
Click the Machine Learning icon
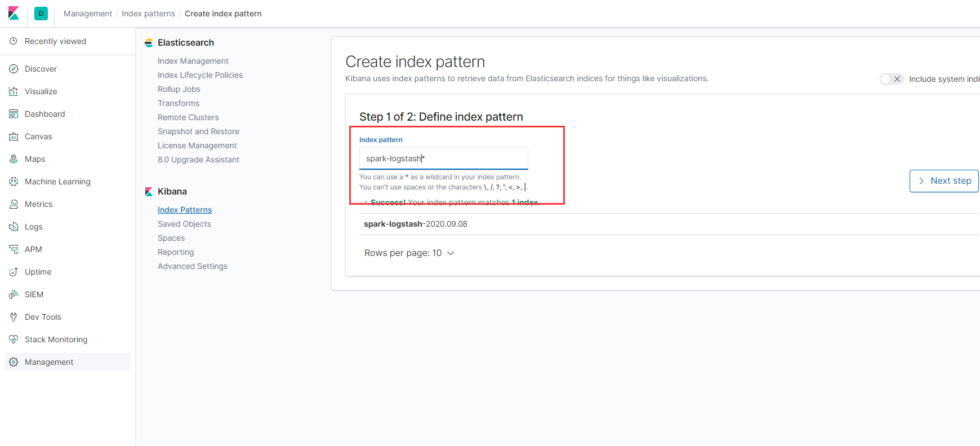[x=14, y=182]
